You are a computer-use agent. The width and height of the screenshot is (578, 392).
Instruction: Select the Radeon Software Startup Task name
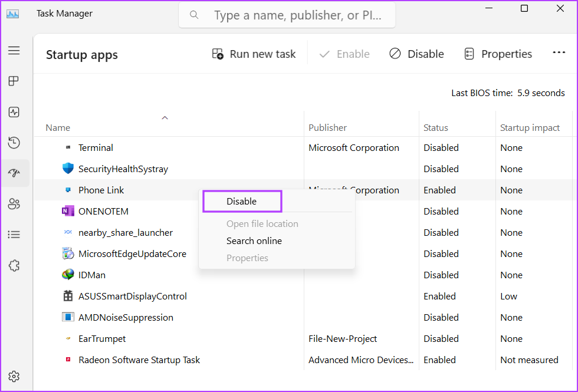pos(139,360)
